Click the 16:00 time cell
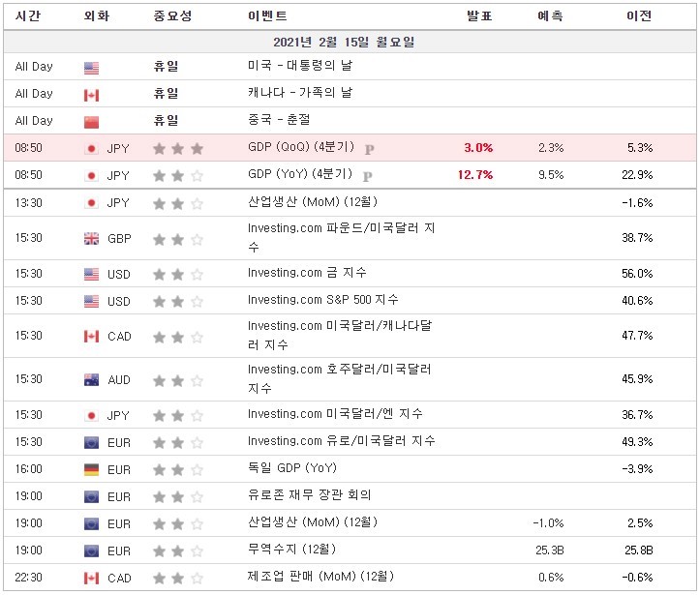Screen dimensions: 700x595 click(29, 469)
